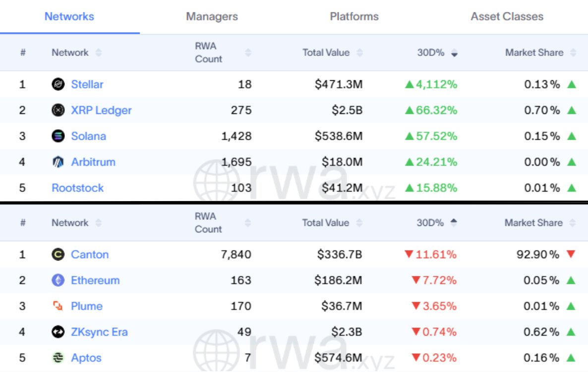Click the Plume logo icon
The height and width of the screenshot is (372, 588).
point(58,306)
